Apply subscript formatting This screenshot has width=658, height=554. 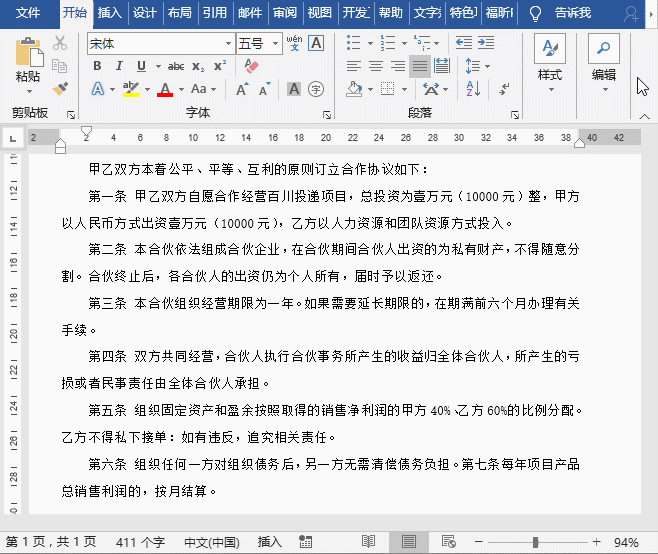pyautogui.click(x=198, y=66)
